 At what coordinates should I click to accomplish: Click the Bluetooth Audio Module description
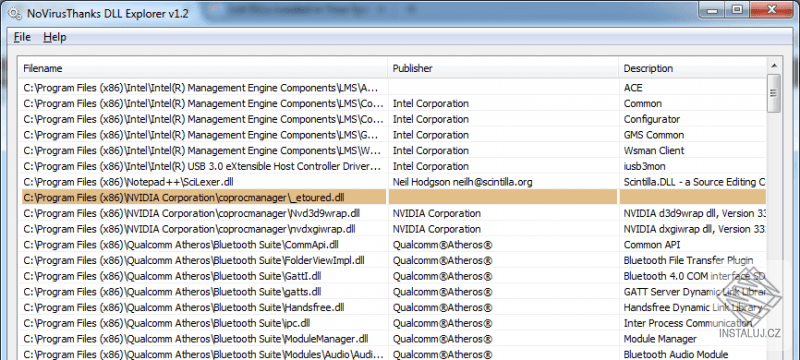tap(676, 354)
